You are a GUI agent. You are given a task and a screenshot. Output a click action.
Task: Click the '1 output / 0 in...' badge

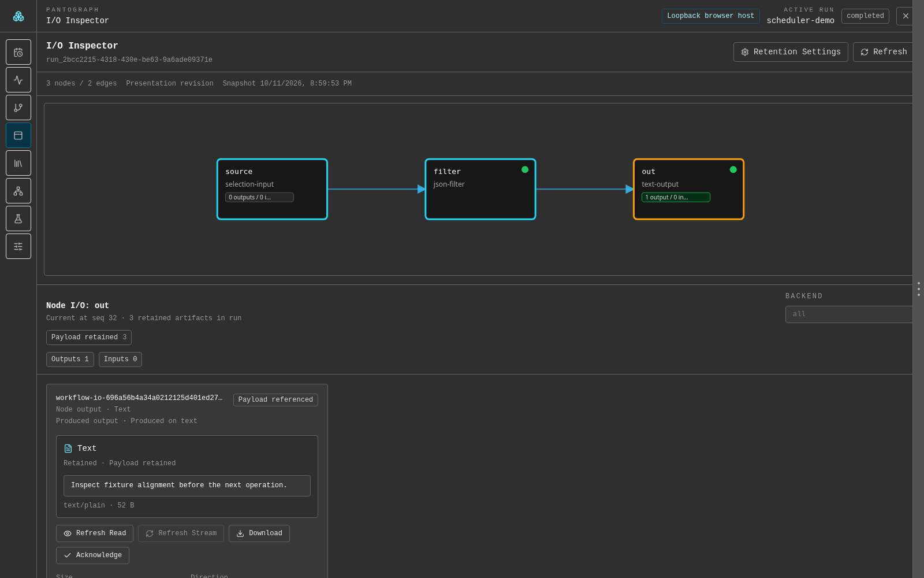click(x=676, y=197)
